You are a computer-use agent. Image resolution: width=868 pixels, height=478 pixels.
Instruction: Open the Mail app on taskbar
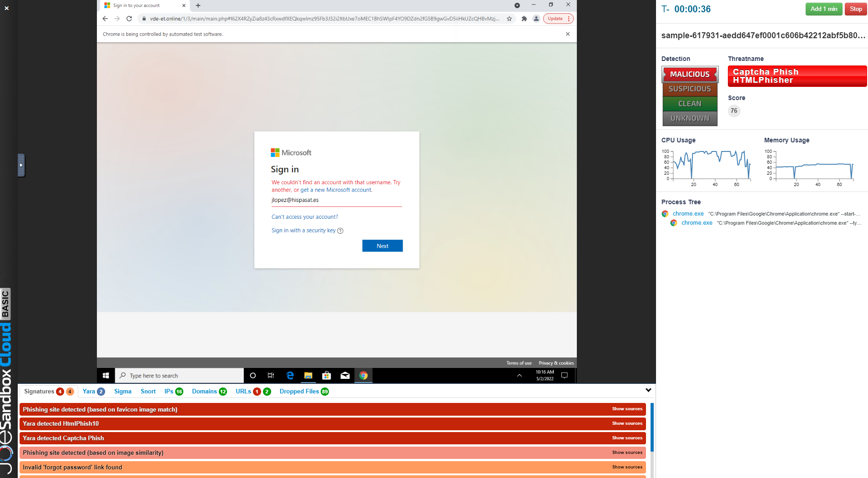point(345,376)
